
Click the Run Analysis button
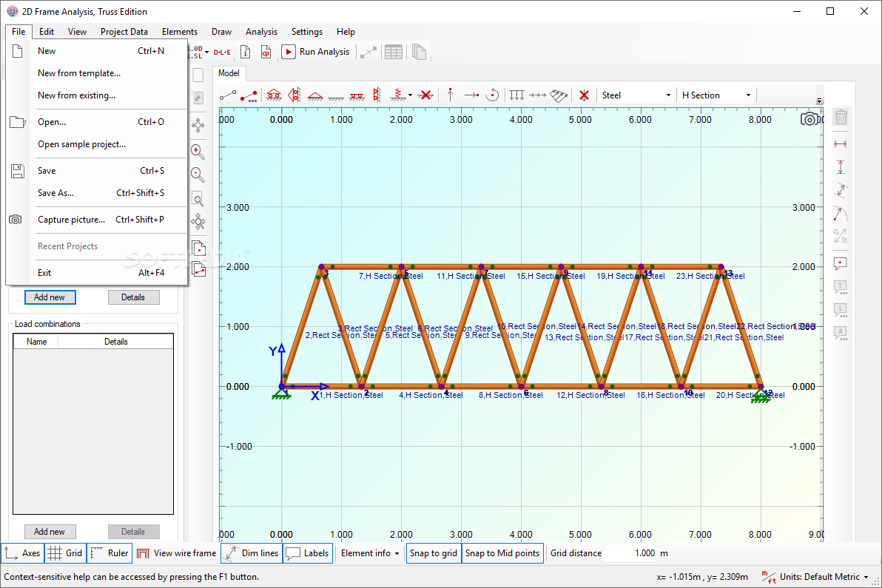click(315, 52)
